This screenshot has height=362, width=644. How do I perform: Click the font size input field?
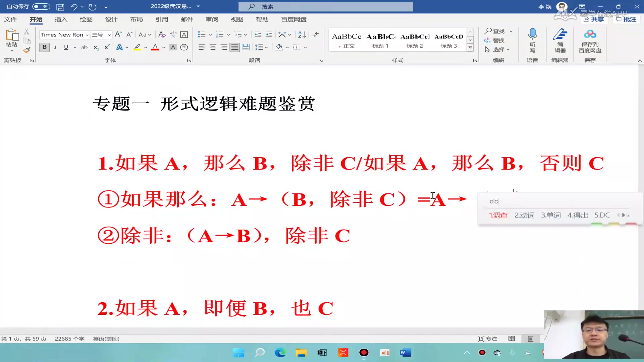click(x=98, y=35)
